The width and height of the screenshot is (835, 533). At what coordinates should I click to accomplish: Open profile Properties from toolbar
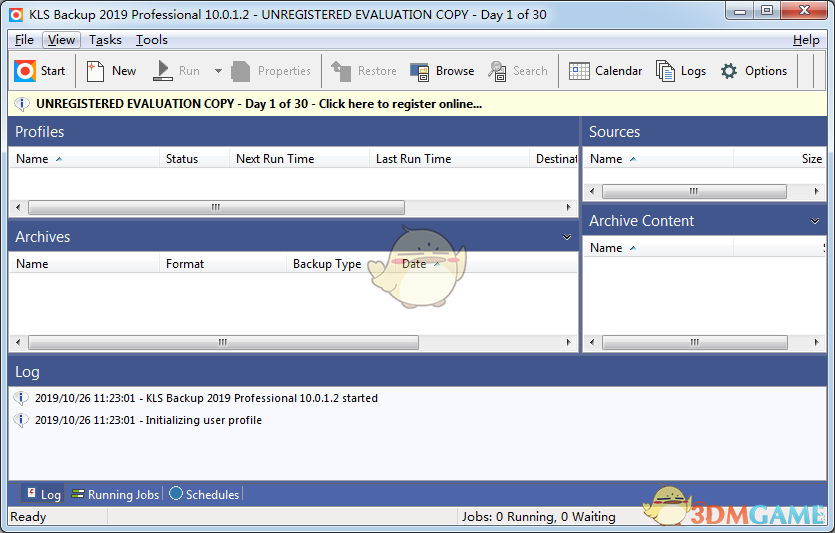271,71
